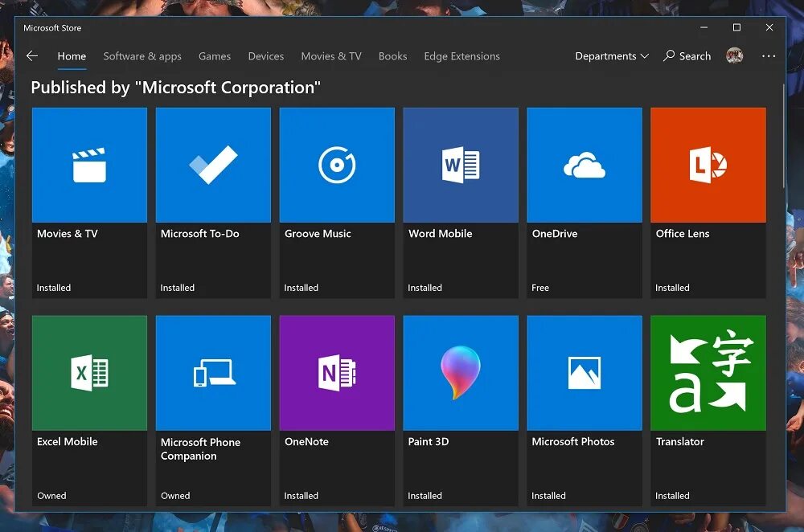Click the Office Lens app title
Viewport: 804px width, 532px height.
point(683,234)
